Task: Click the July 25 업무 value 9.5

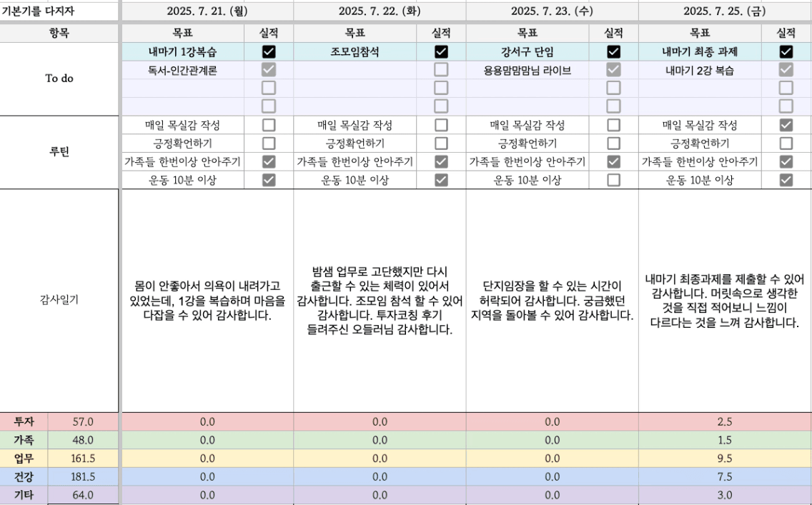Action: coord(725,459)
